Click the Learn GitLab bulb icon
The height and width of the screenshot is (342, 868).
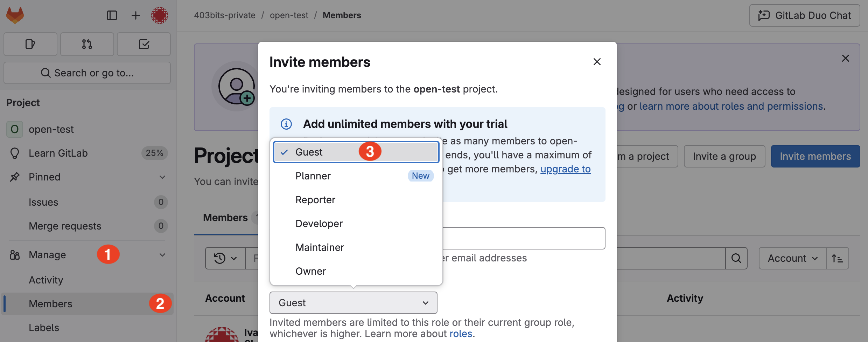pos(15,153)
